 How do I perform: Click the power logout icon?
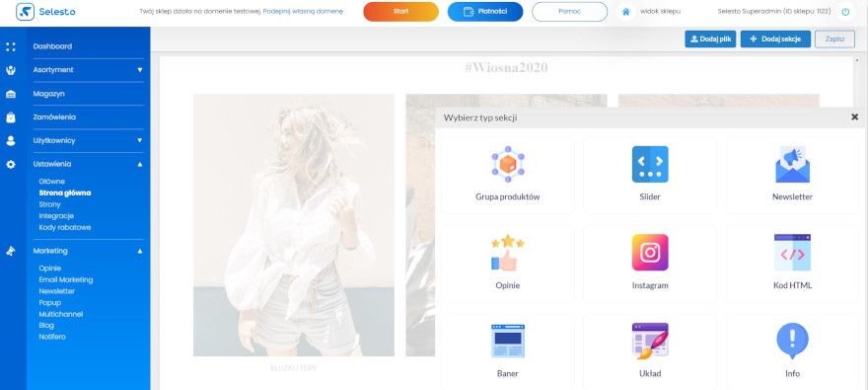(x=844, y=12)
